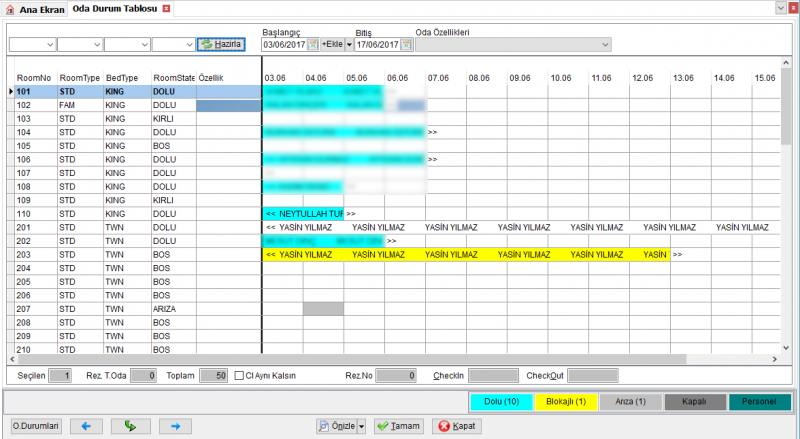This screenshot has height=439, width=800.
Task: Open the second filter dropdown above RoomType
Action: (x=97, y=45)
